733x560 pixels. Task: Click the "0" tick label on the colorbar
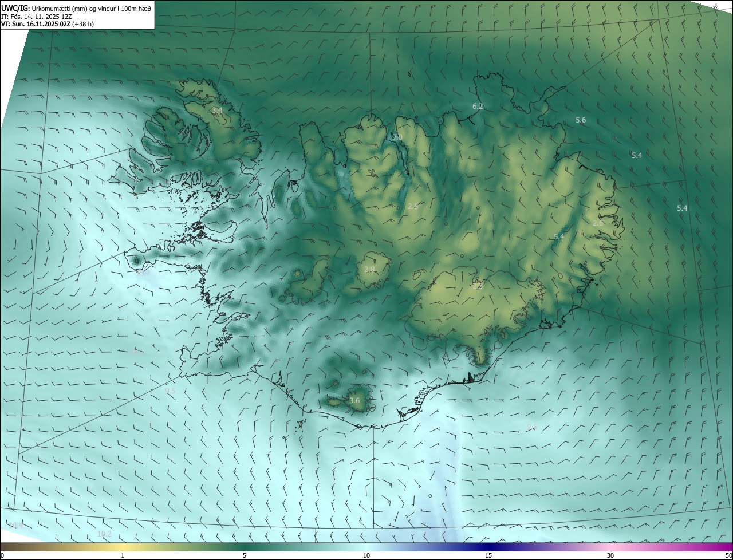pyautogui.click(x=2, y=555)
